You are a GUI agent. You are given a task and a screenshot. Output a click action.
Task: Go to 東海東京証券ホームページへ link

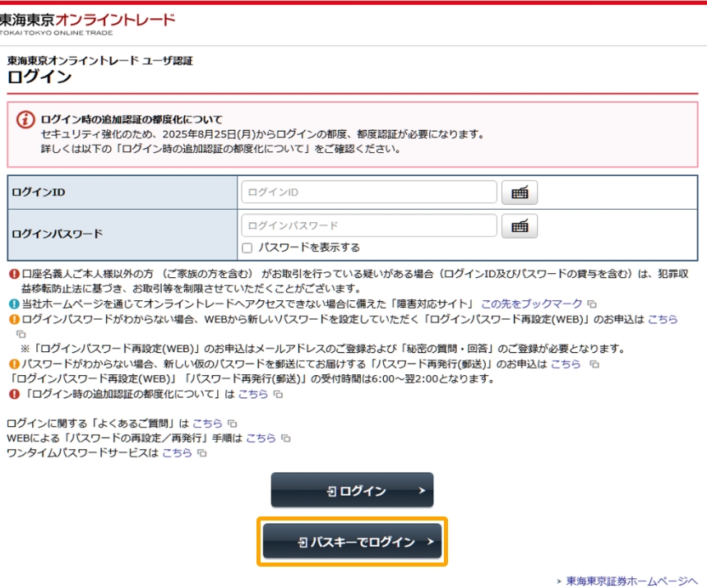631,581
